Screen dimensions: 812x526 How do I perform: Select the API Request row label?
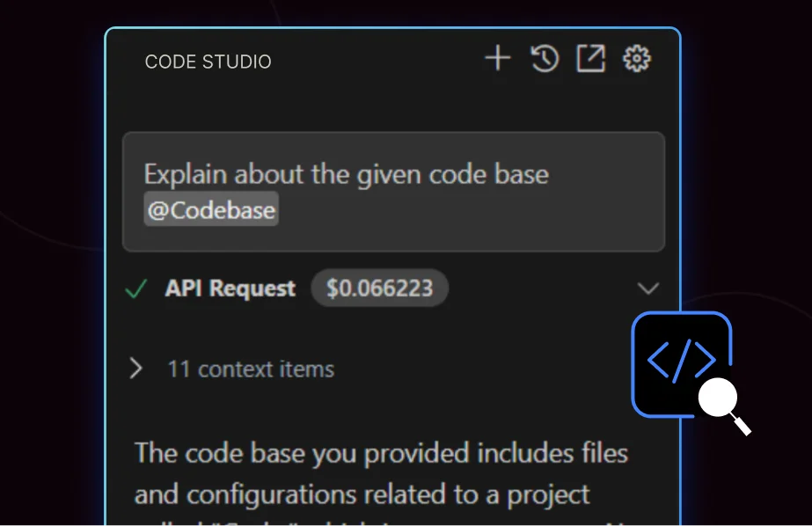(230, 288)
